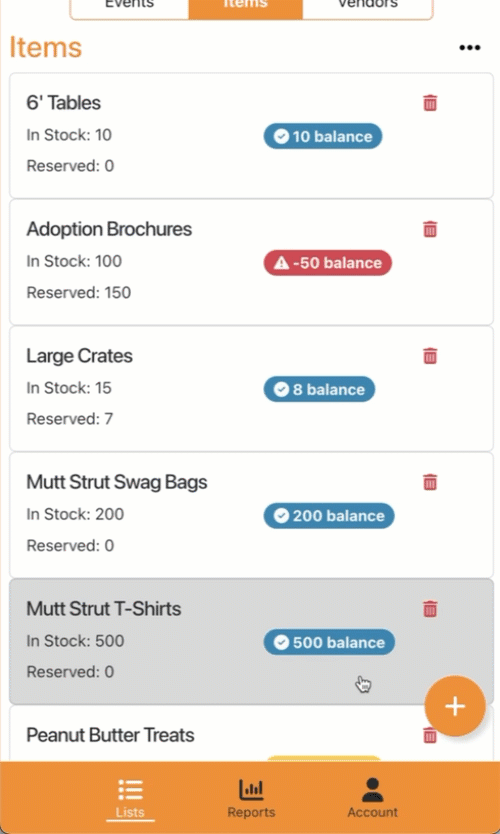
Task: Click trash icon on Mutt Strut T-Shirts
Action: 430,609
